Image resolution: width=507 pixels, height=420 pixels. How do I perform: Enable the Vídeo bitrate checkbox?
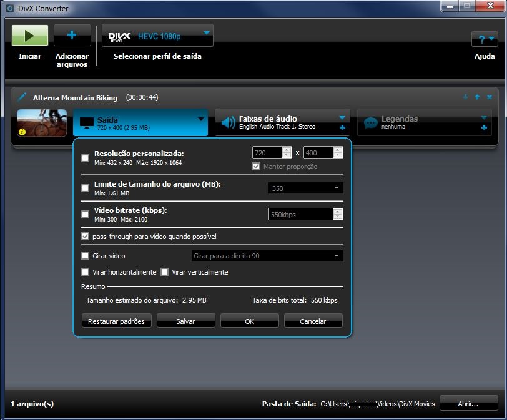86,214
